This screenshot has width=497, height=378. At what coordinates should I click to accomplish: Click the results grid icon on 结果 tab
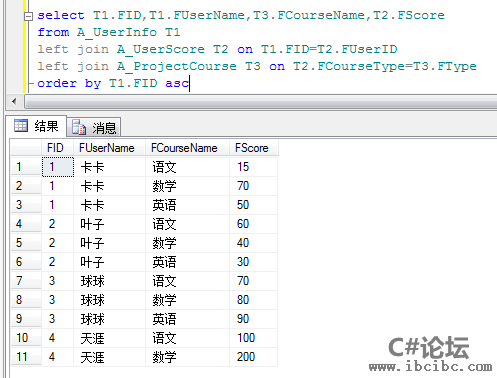pyautogui.click(x=21, y=126)
